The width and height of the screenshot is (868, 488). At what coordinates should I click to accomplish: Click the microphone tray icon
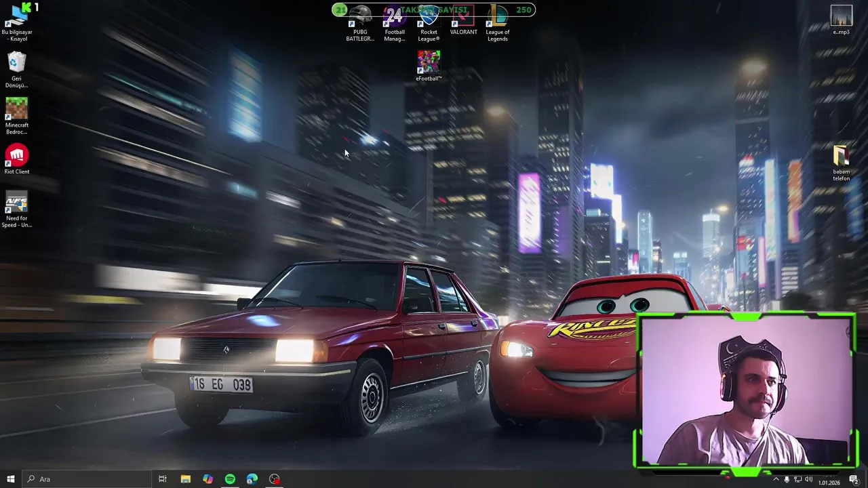(787, 479)
